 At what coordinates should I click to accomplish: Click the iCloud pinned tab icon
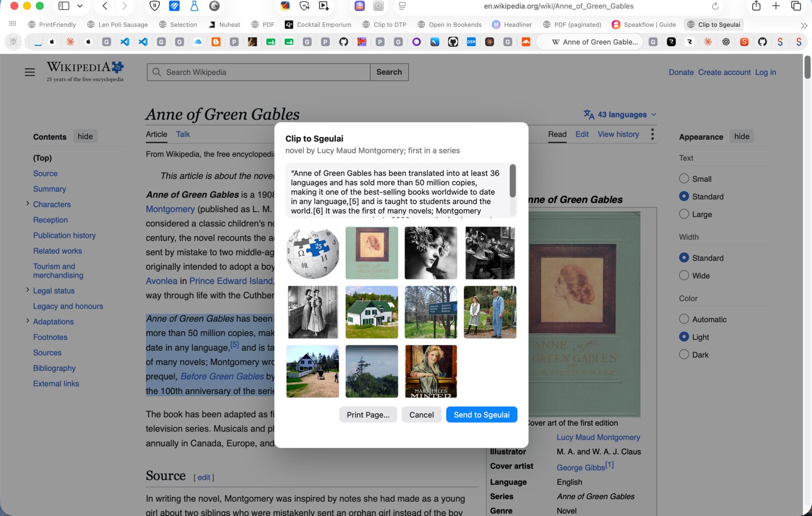pyautogui.click(x=198, y=42)
